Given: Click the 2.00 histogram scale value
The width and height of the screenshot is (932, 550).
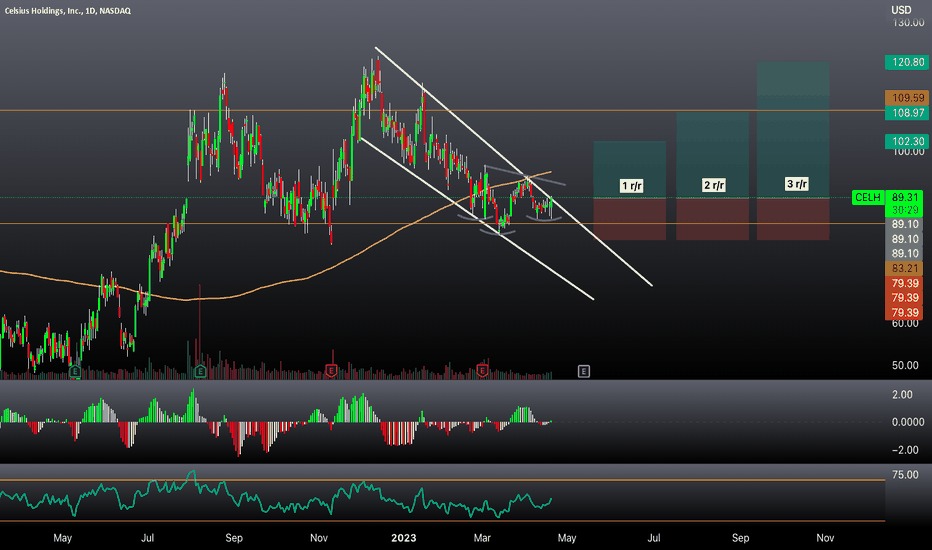Looking at the screenshot, I should tap(902, 394).
